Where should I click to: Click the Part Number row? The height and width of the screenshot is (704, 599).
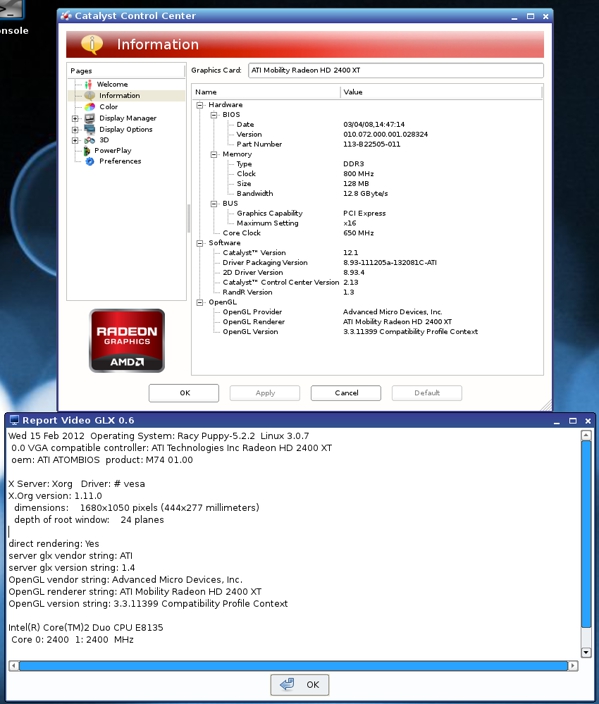[x=367, y=144]
